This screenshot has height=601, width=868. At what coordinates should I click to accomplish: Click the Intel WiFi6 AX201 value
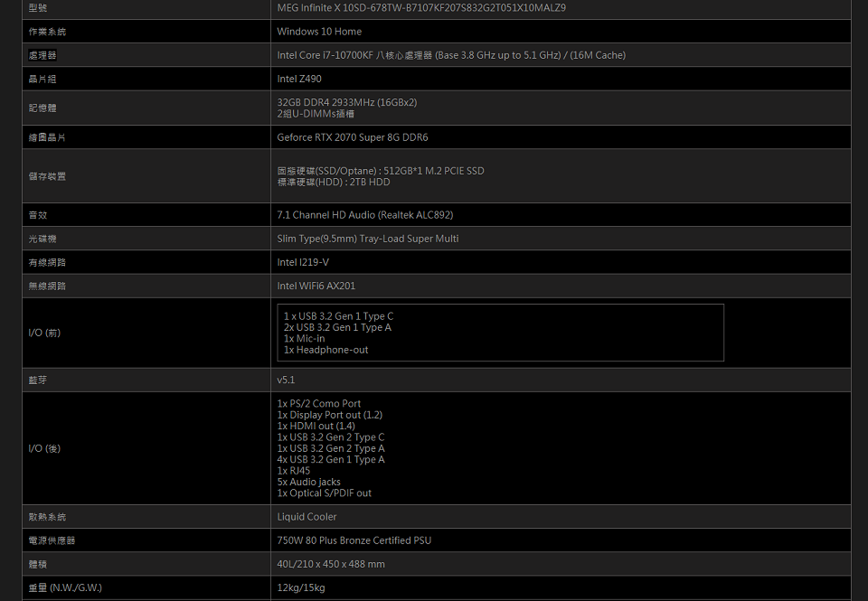click(x=316, y=286)
